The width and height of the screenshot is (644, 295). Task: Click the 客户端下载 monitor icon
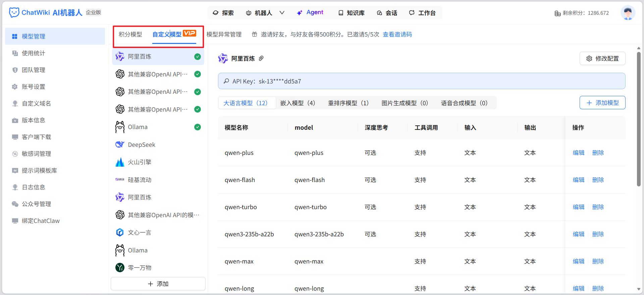[x=15, y=137]
